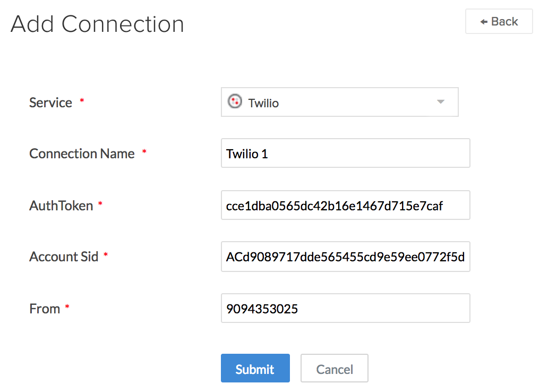Click the Service field label
The image size is (548, 392).
point(50,103)
